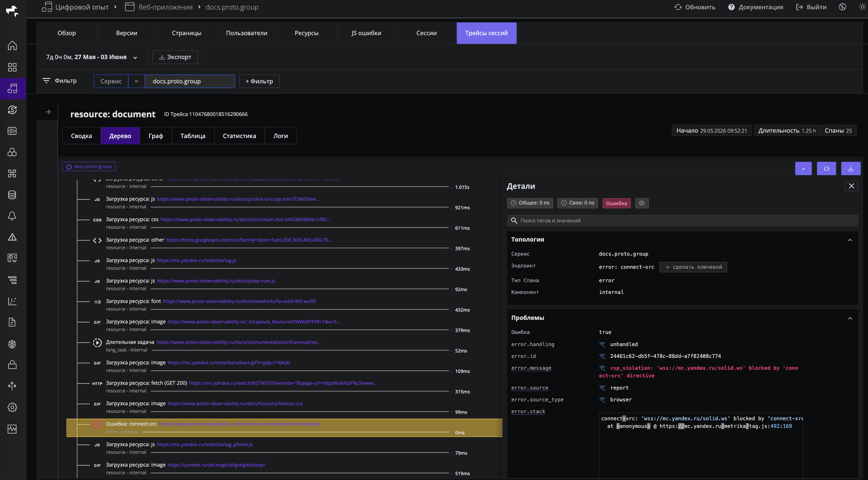Image resolution: width=868 pixels, height=480 pixels.
Task: Click the Выйти logout button
Action: click(x=811, y=7)
